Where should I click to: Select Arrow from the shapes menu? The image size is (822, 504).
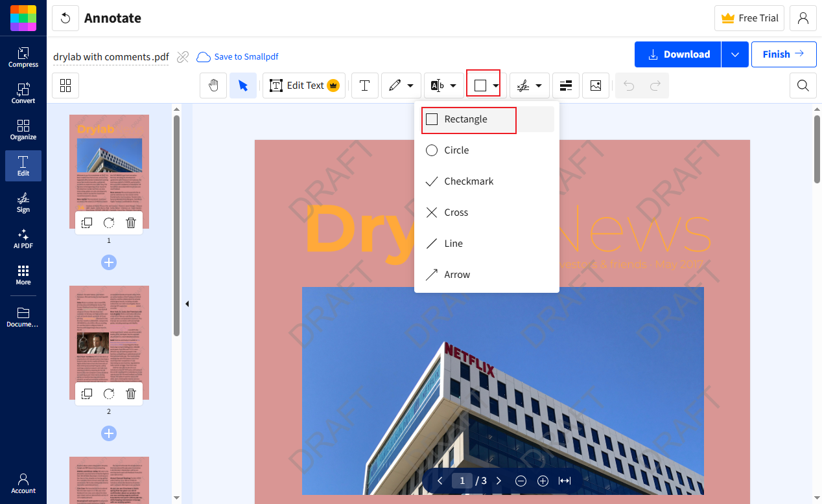tap(458, 274)
